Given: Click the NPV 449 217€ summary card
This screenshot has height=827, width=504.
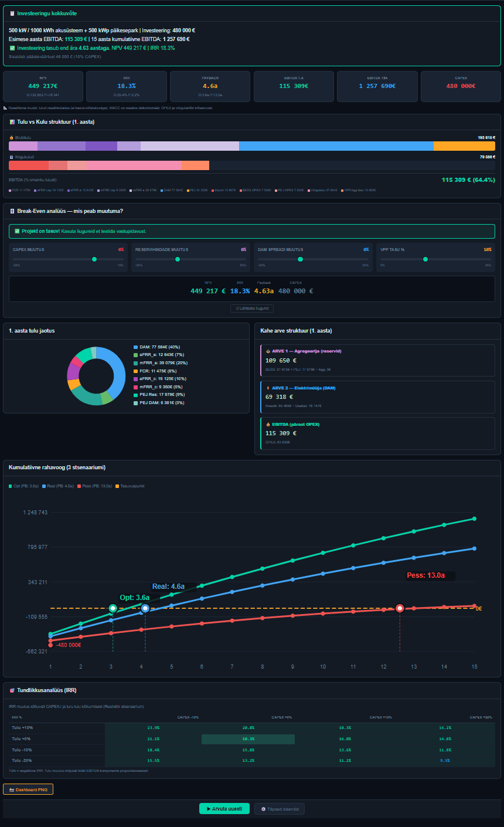Looking at the screenshot, I should point(43,86).
